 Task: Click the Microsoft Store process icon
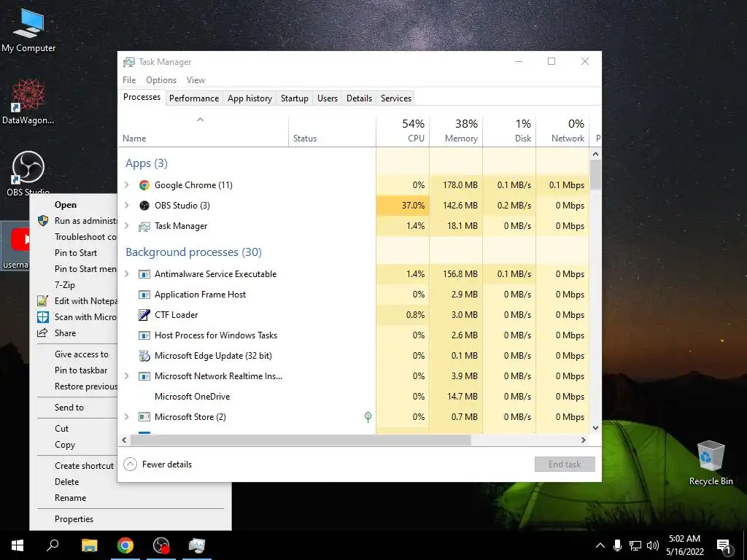click(144, 417)
